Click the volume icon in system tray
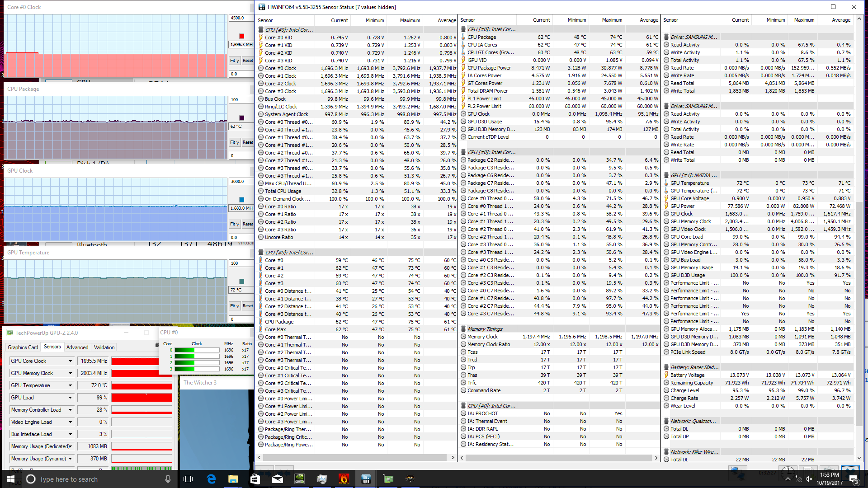The image size is (868, 488). coord(809,479)
